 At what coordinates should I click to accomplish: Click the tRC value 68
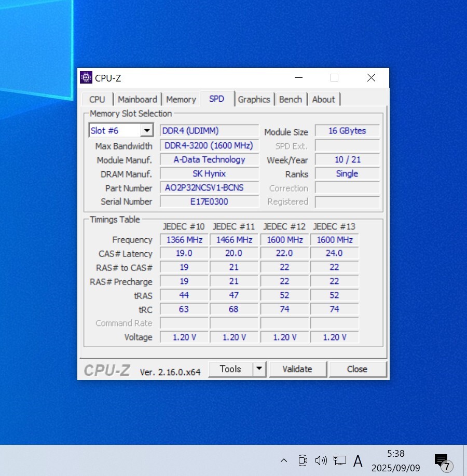pyautogui.click(x=234, y=309)
